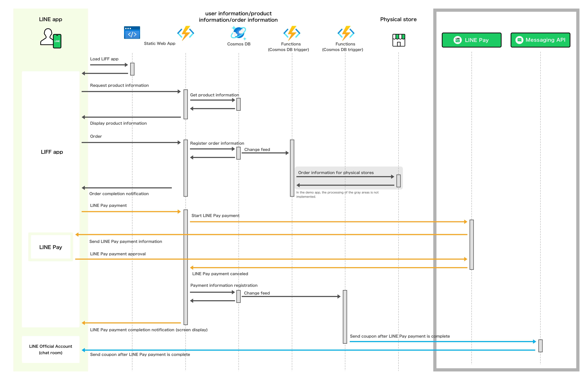Click the green LINE Pay button
This screenshot has height=380, width=588.
(471, 40)
